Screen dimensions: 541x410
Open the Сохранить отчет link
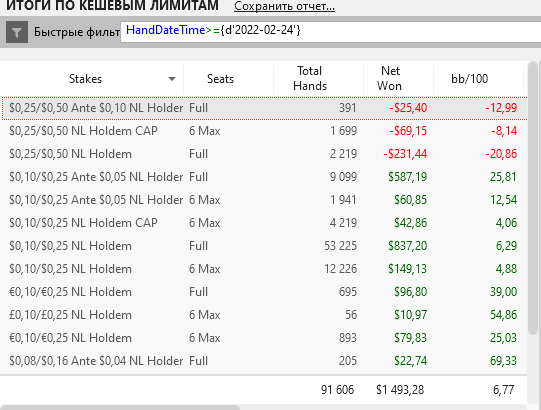coord(284,6)
